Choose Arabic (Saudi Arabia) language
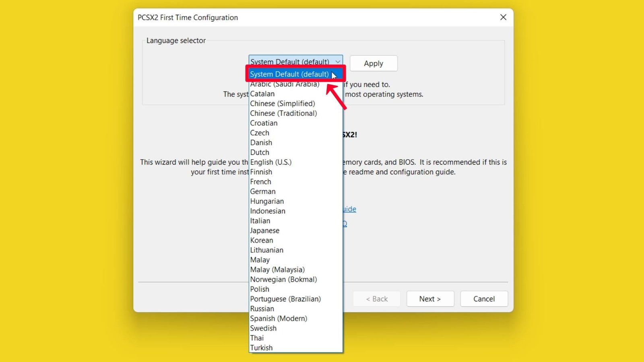Image resolution: width=644 pixels, height=362 pixels. point(296,84)
